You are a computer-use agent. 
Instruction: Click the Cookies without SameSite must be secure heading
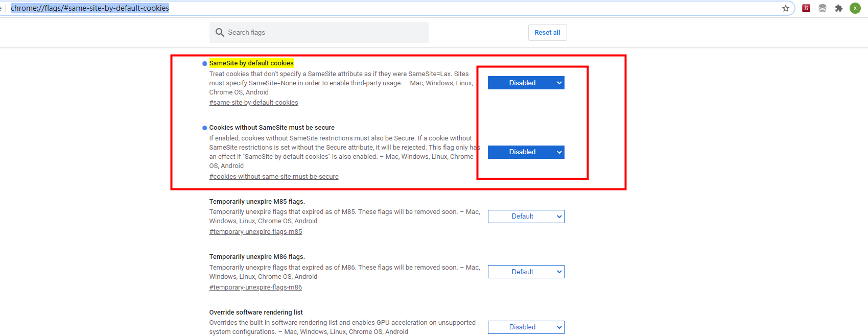[272, 128]
